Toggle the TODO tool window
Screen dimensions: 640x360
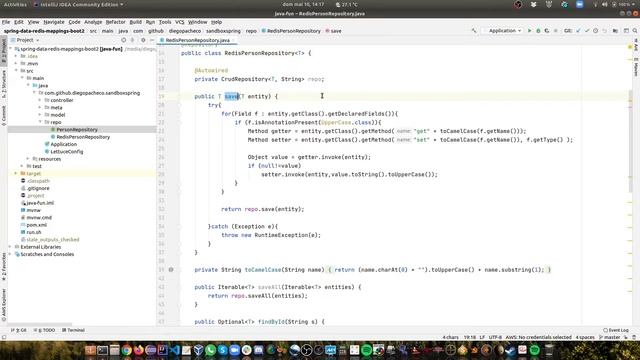pyautogui.click(x=44, y=330)
